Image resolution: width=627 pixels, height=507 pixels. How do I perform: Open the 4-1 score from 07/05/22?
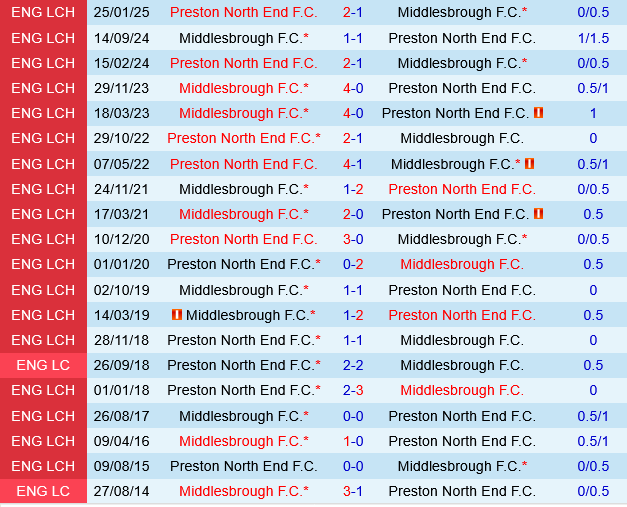(353, 164)
